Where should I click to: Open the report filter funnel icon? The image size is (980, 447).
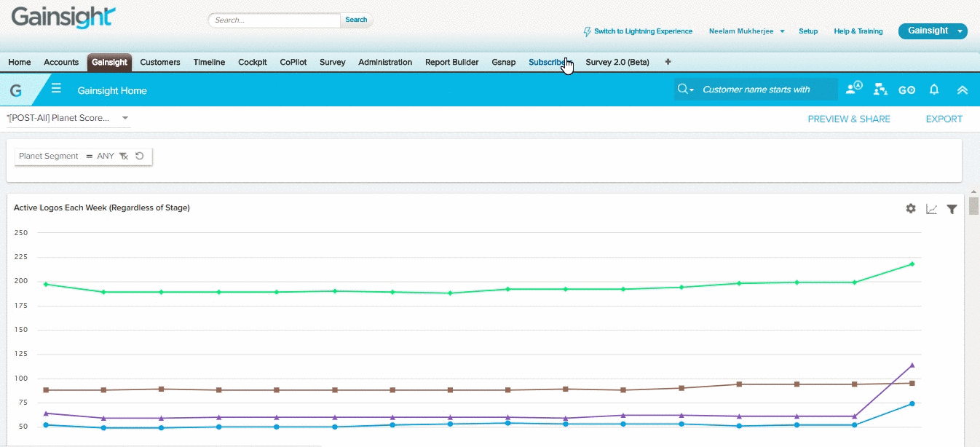point(952,209)
